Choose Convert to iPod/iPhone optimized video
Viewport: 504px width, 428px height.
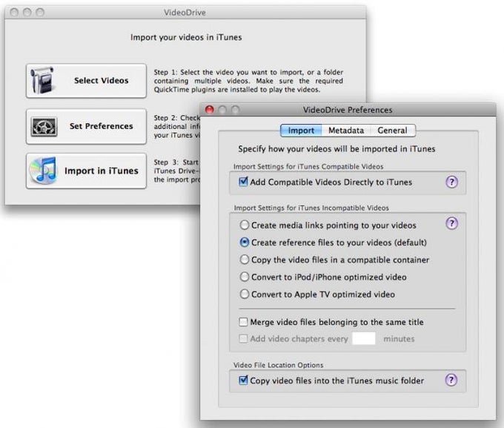pos(245,277)
